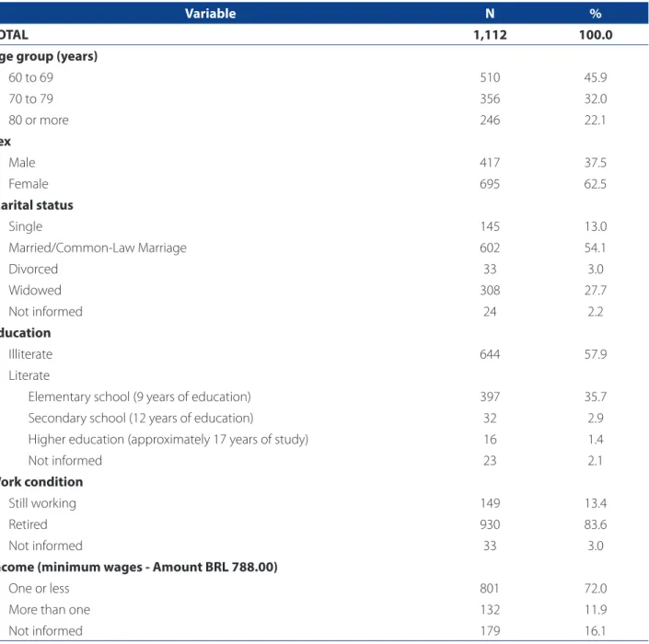Select the value 24
This screenshot has height=644, width=649.
(x=490, y=312)
